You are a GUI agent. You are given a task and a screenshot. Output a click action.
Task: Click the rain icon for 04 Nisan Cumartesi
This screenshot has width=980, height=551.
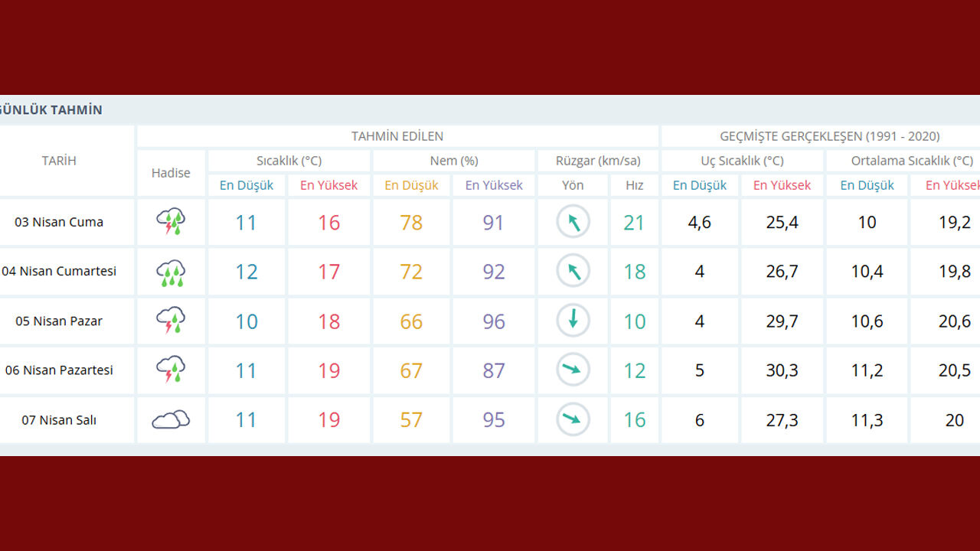click(171, 272)
